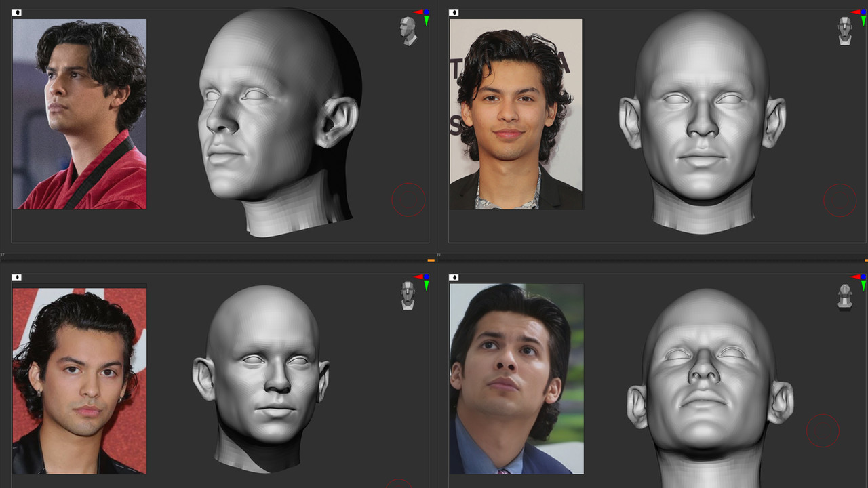868x488 pixels.
Task: Click the camera head icon in bottom-left viewport
Action: (x=408, y=296)
